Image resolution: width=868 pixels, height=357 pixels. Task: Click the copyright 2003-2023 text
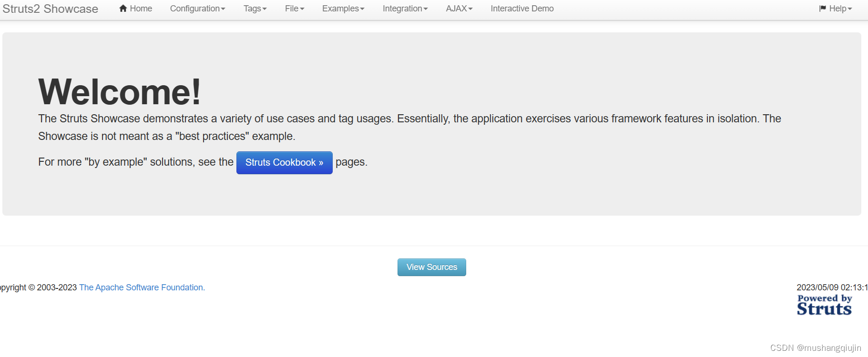(x=39, y=288)
